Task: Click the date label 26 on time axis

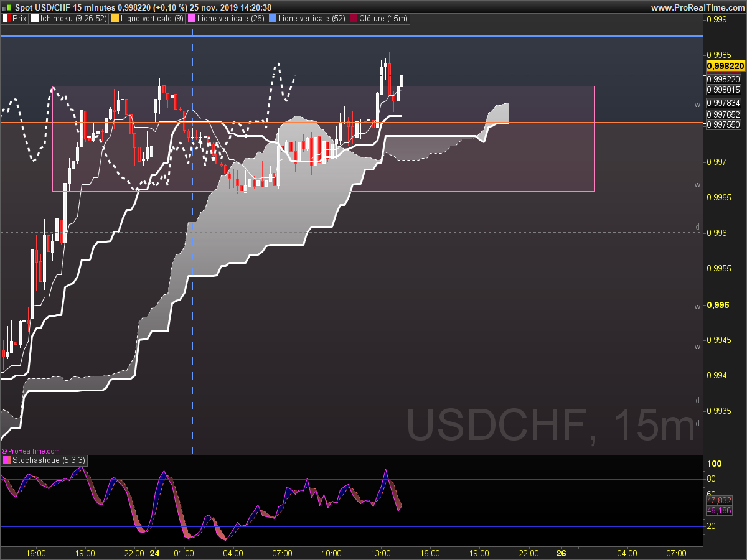Action: (x=561, y=553)
